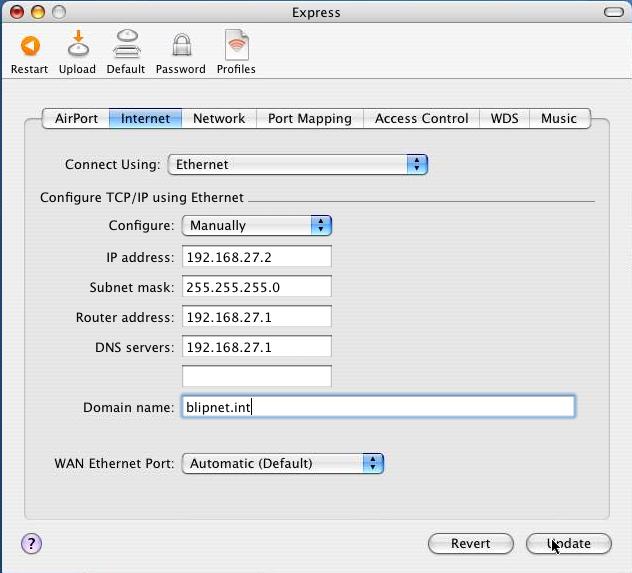The height and width of the screenshot is (573, 632).
Task: Click the 'Configure TCP/IP using Ethernet' heading
Action: click(142, 197)
